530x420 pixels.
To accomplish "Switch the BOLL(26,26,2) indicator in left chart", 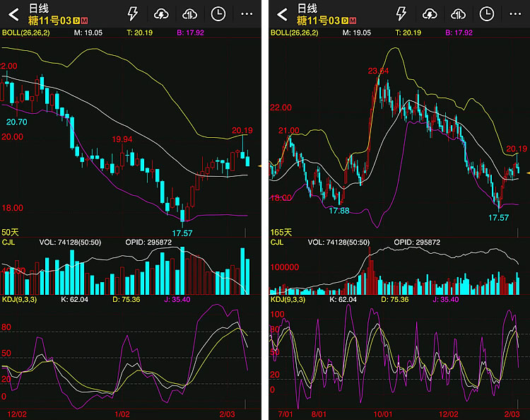I will (x=25, y=33).
